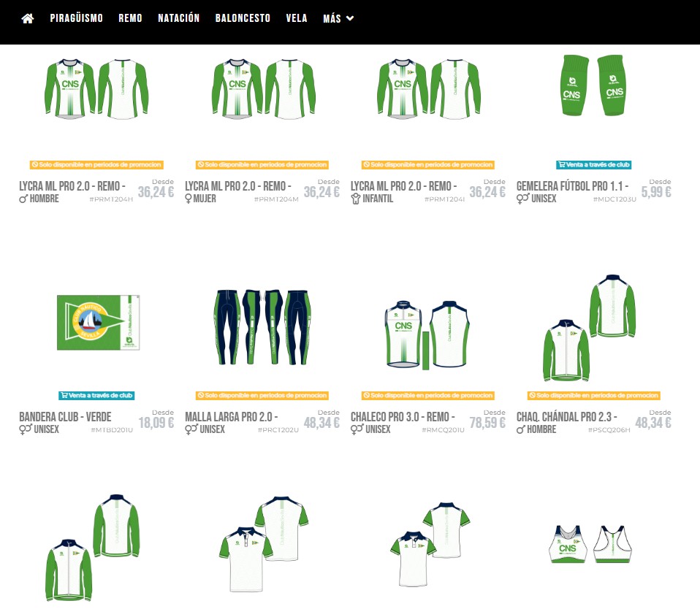The image size is (700, 609).
Task: Open the Malla Larga Pro 2.0 leggings image
Action: point(262,327)
